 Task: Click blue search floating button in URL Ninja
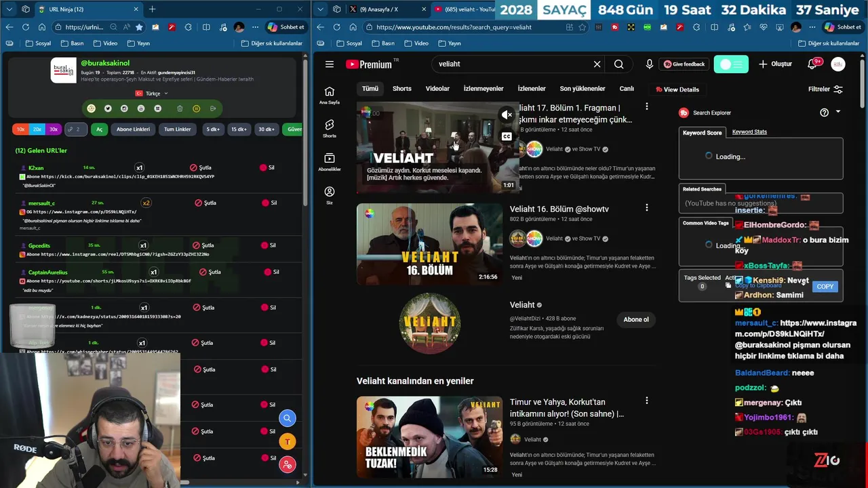[288, 418]
